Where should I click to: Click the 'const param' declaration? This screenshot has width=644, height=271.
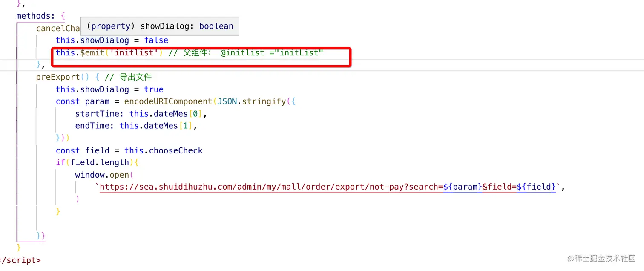pos(83,101)
